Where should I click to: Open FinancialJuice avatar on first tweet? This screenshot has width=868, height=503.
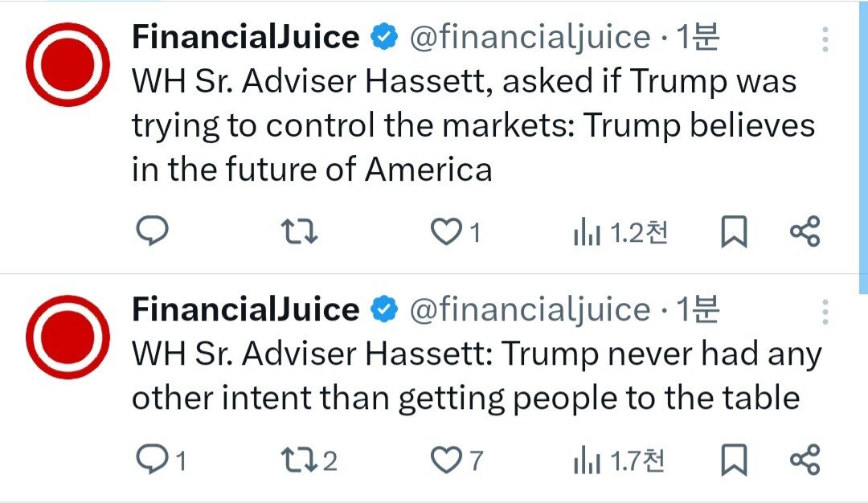tap(68, 65)
